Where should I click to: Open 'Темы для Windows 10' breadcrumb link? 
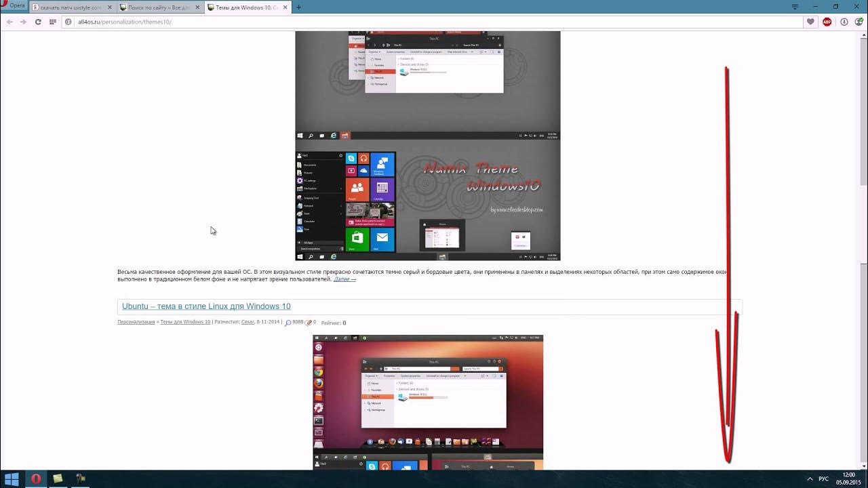point(185,322)
